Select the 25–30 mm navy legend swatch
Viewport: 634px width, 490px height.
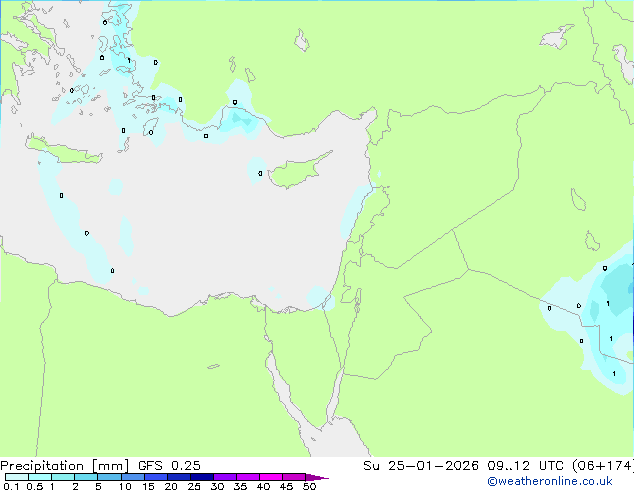pos(201,477)
